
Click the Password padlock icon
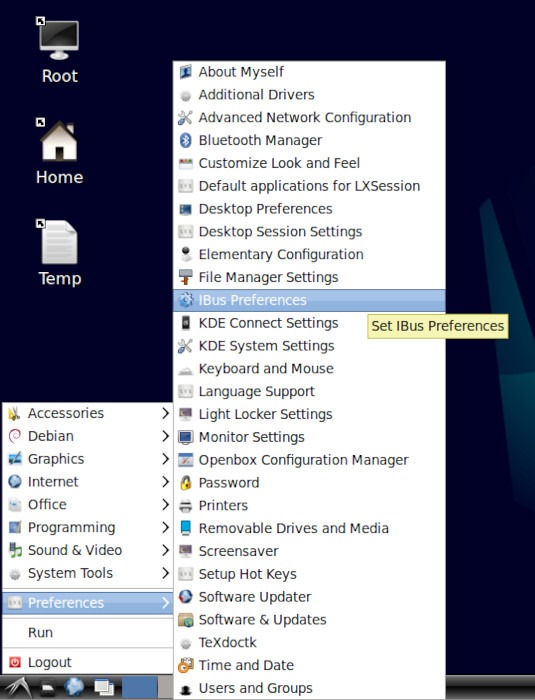(185, 483)
